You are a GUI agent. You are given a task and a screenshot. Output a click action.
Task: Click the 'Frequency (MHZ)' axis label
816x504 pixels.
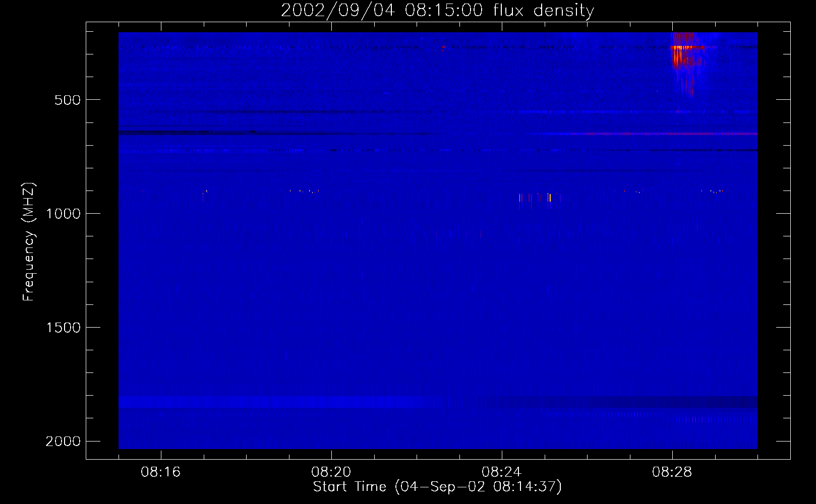(x=29, y=242)
